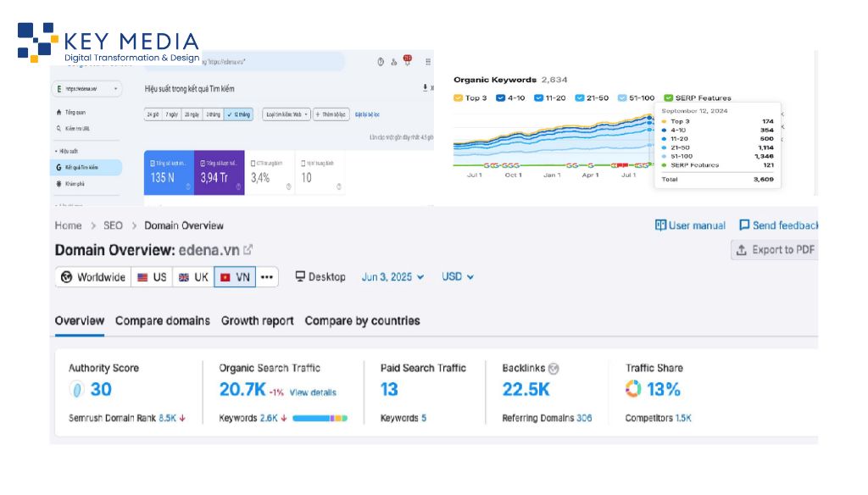
Task: Switch to the Compare domains tab
Action: tap(162, 320)
